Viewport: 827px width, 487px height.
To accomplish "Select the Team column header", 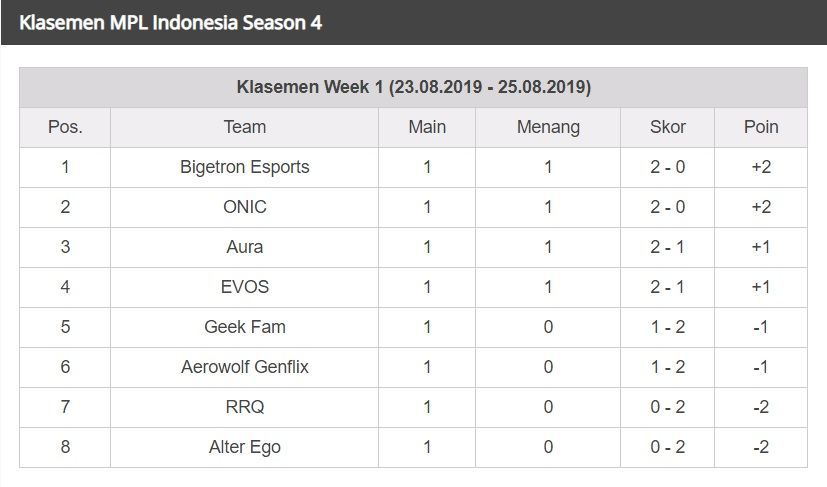I will [245, 127].
